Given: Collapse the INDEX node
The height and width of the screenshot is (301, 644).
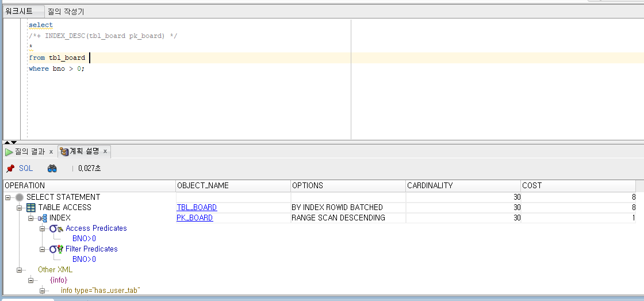Looking at the screenshot, I should (x=30, y=218).
